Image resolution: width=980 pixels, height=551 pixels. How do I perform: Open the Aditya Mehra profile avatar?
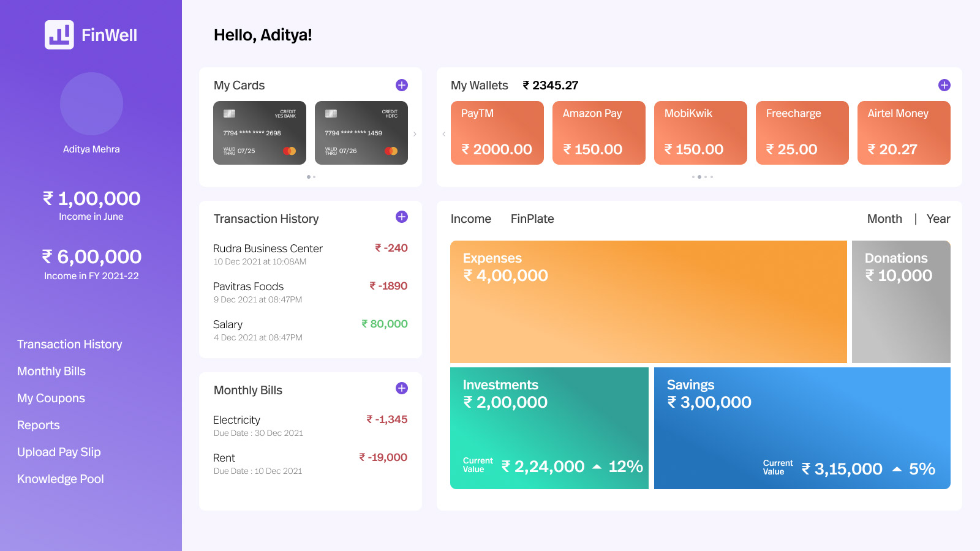point(91,104)
